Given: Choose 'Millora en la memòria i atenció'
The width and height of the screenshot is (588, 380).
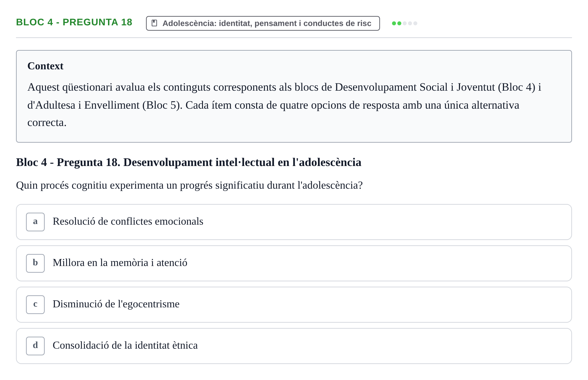Looking at the screenshot, I should pyautogui.click(x=294, y=263).
